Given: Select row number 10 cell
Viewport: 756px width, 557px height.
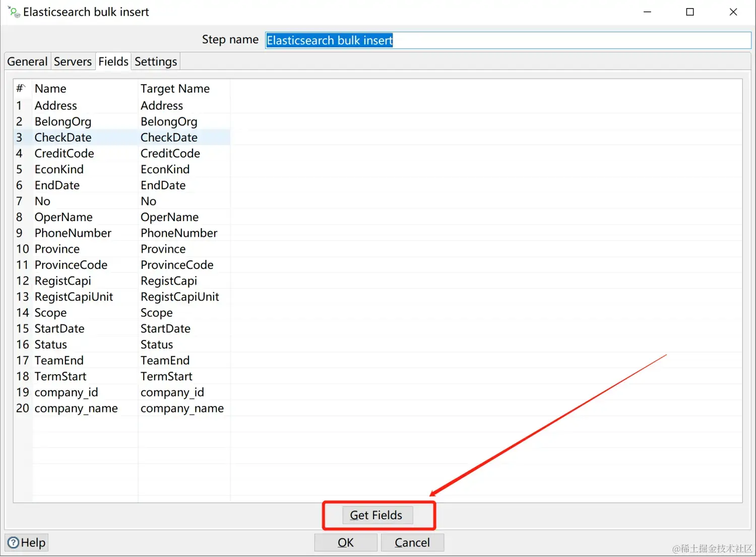Looking at the screenshot, I should [23, 249].
